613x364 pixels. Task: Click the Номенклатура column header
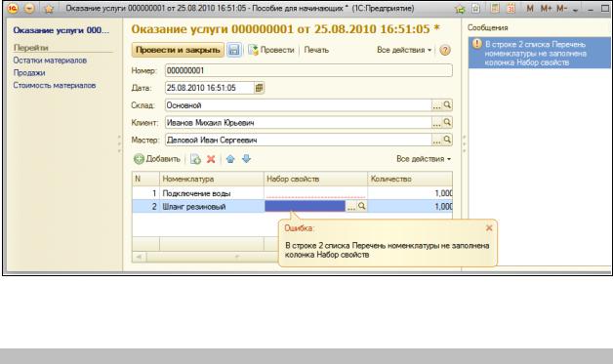[x=212, y=179]
